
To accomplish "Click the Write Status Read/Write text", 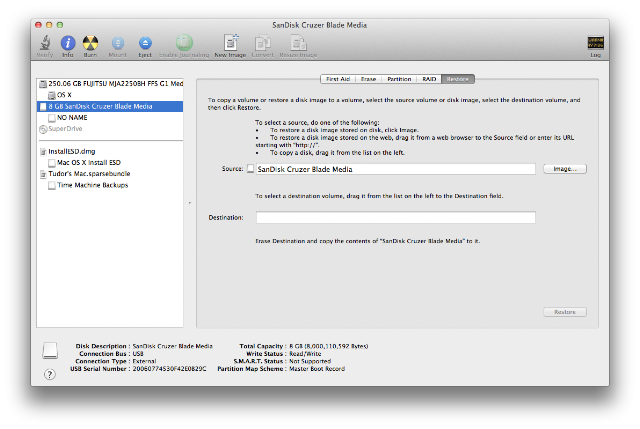I will 305,353.
